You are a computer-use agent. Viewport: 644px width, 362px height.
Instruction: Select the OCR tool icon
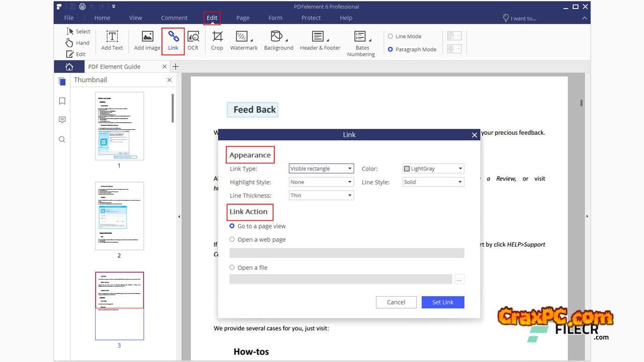pyautogui.click(x=193, y=37)
